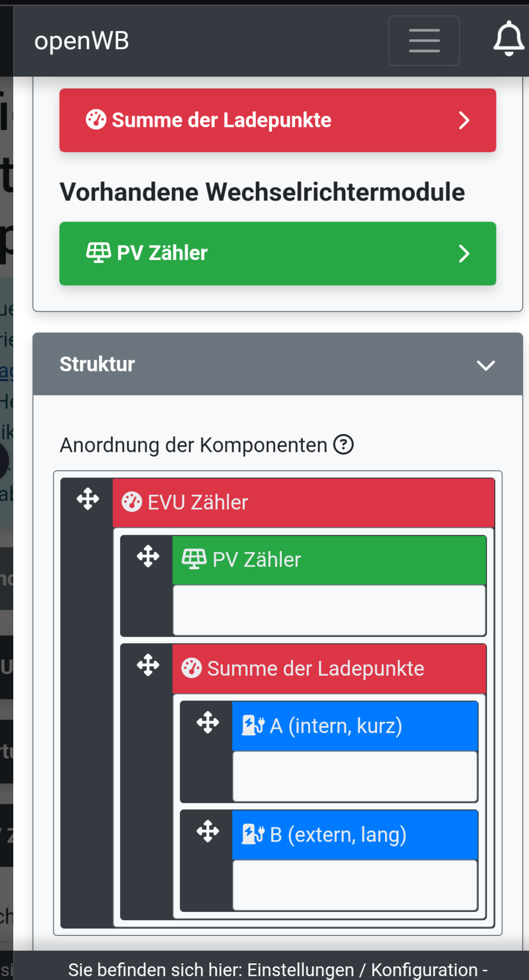Click the move handle of PV Zähler
This screenshot has width=529, height=980.
(x=148, y=556)
